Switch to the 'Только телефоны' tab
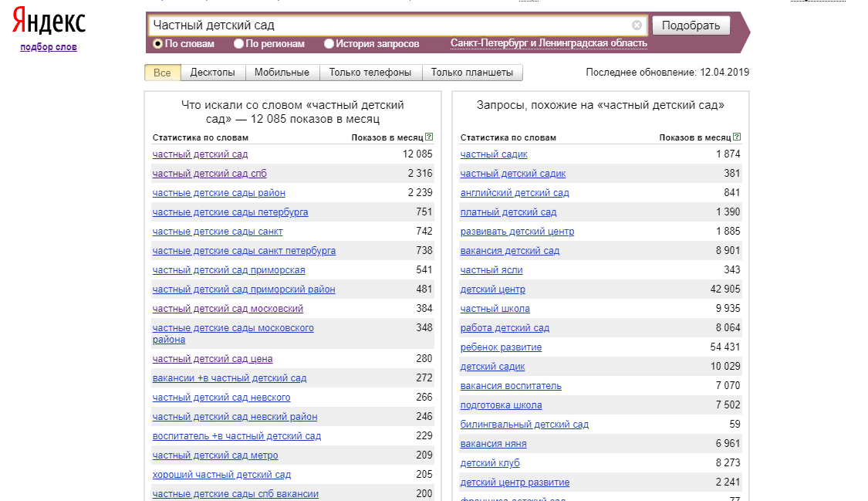 point(370,73)
